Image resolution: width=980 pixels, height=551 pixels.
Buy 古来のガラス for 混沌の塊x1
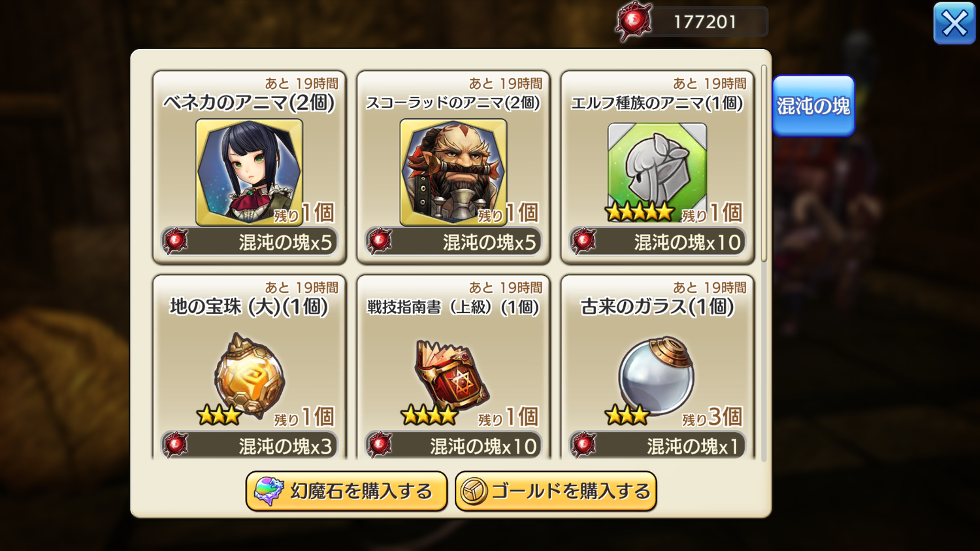[657, 445]
